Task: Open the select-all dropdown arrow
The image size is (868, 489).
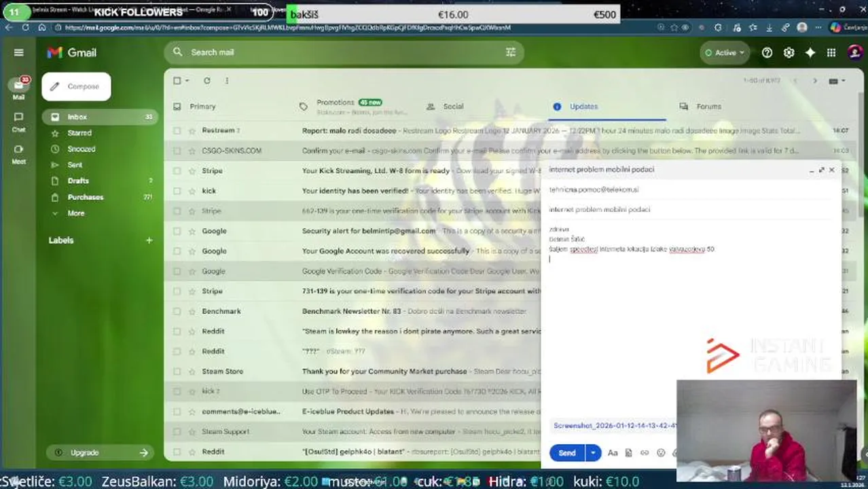Action: pos(187,80)
